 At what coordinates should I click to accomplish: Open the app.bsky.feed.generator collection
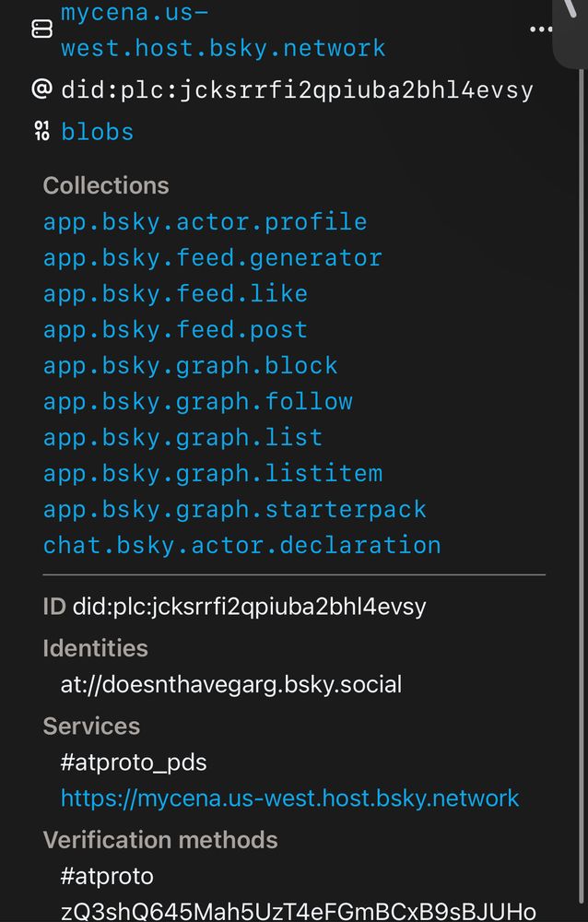(x=212, y=258)
